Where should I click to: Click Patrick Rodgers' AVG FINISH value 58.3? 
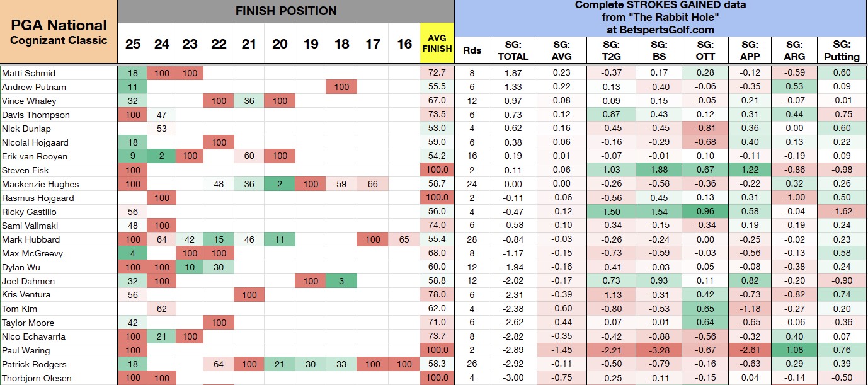(x=437, y=364)
